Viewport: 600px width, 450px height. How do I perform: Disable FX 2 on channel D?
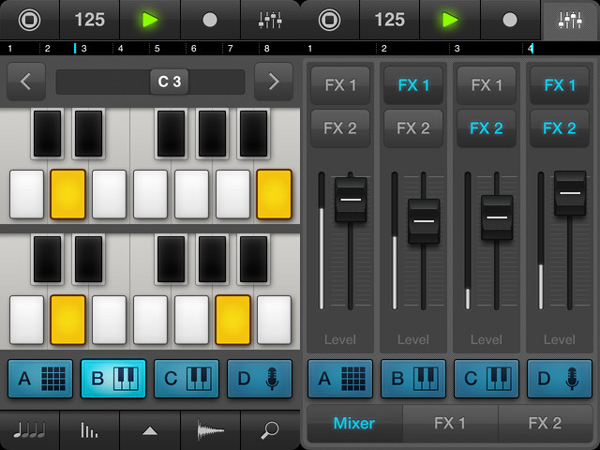[560, 128]
